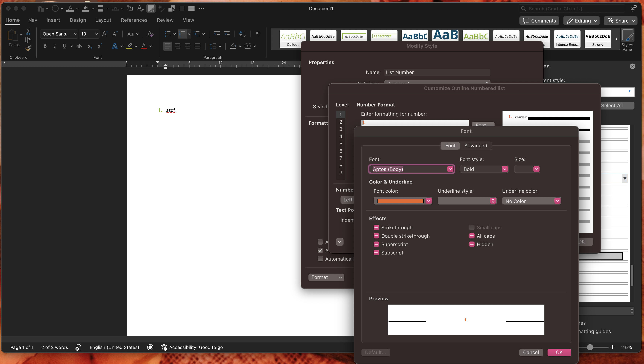
Task: Open the Insert ribbon tab
Action: [x=53, y=20]
